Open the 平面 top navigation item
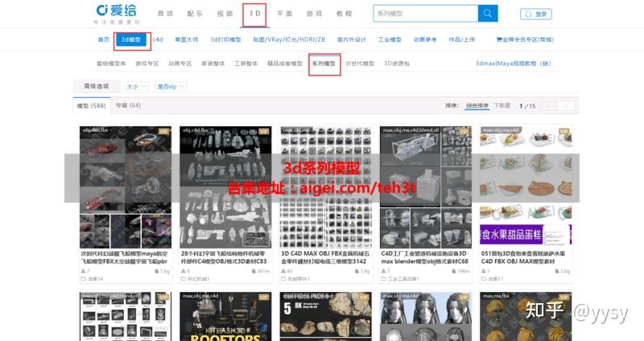Image resolution: width=644 pixels, height=341 pixels. 285,14
